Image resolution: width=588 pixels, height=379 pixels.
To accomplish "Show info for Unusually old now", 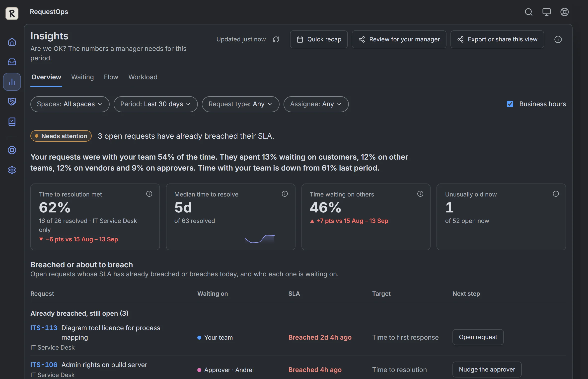I will (x=556, y=194).
